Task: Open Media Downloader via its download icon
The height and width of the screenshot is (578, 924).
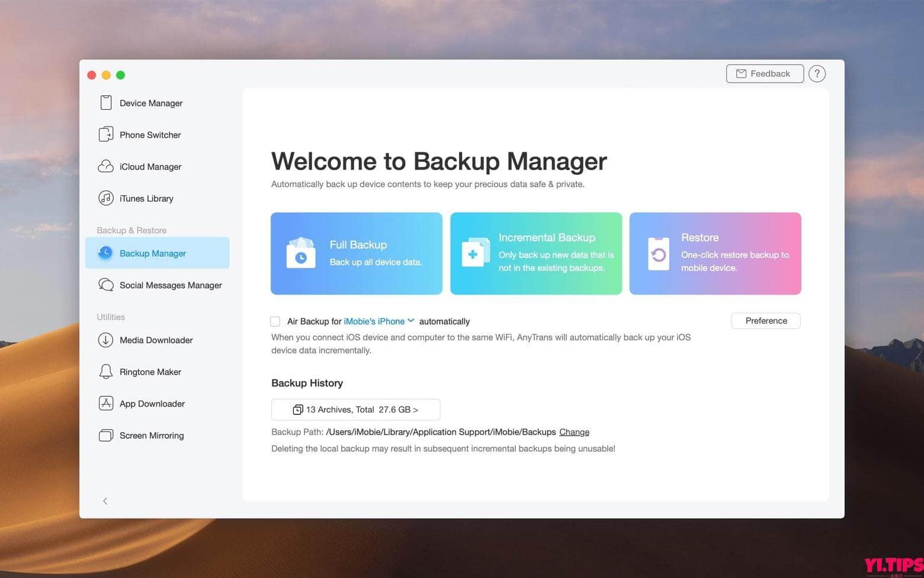Action: point(105,340)
